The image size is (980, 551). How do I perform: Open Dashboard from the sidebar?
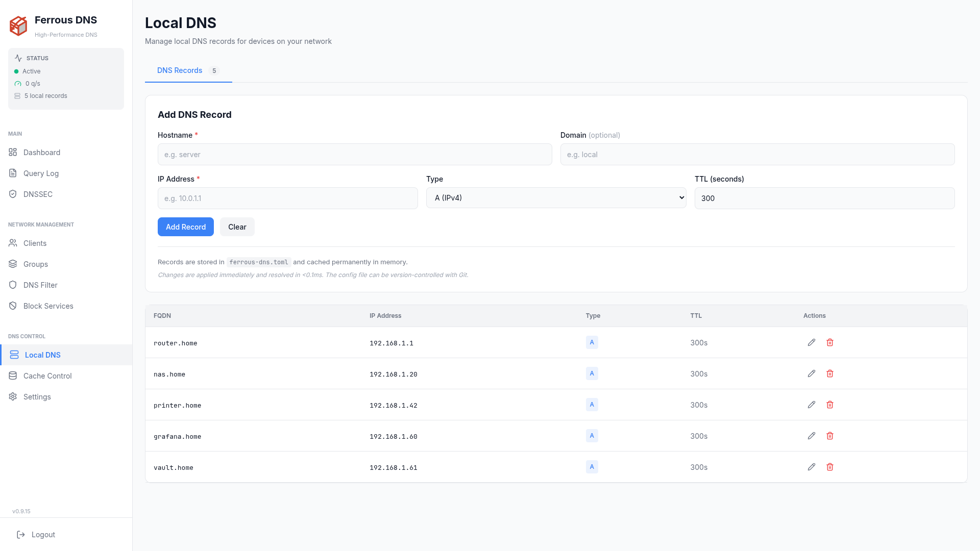pos(66,152)
